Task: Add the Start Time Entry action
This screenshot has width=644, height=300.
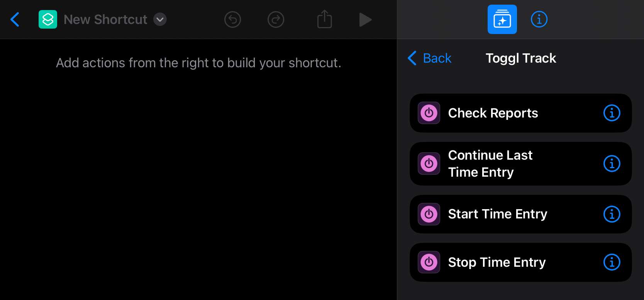Action: point(520,214)
